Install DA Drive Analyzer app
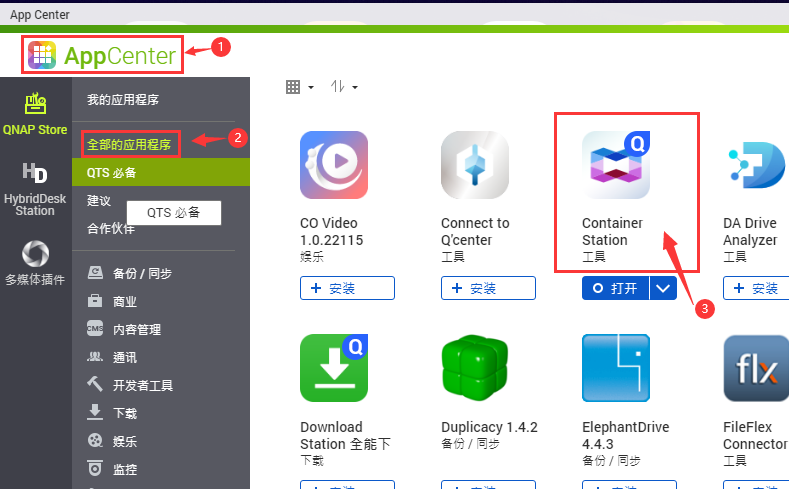The width and height of the screenshot is (789, 489). 756,288
